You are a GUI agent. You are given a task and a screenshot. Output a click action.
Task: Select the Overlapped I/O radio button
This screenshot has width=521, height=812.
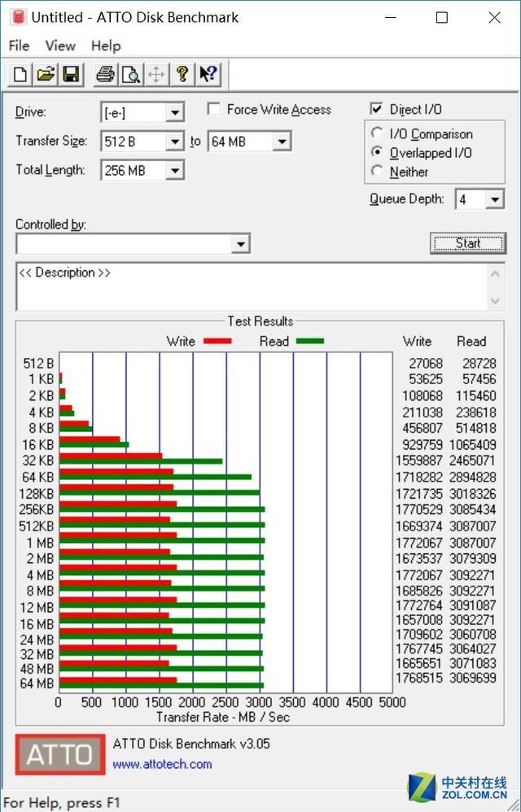click(x=377, y=152)
